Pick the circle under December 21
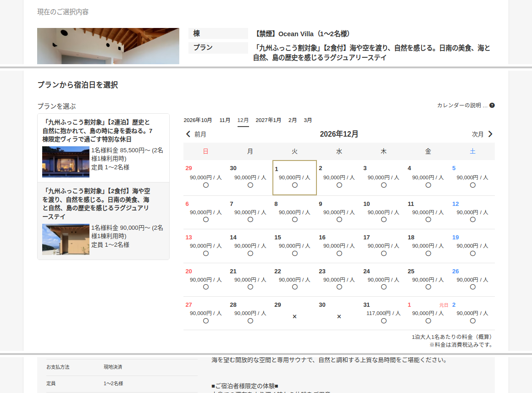532x393 pixels. tap(250, 287)
